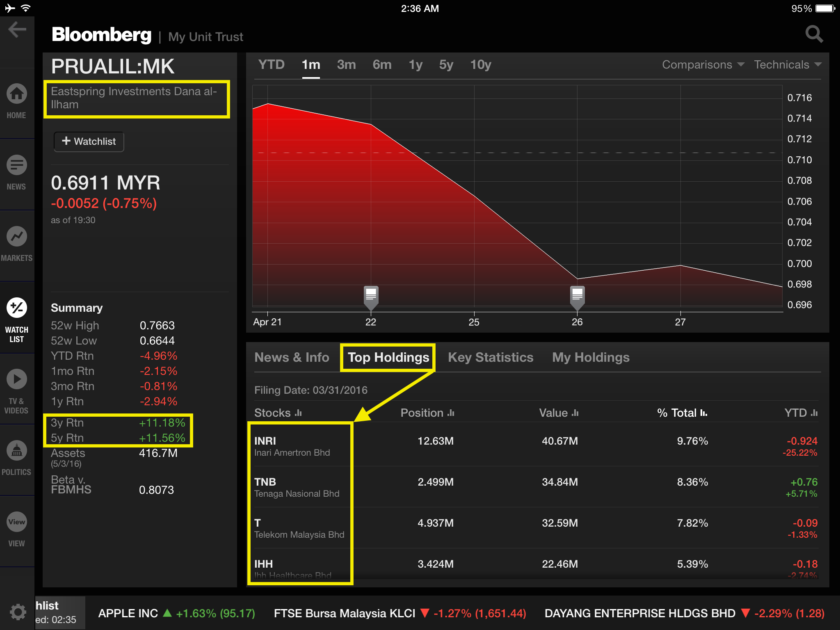Select the 3m chart range
The height and width of the screenshot is (630, 840).
coord(346,65)
